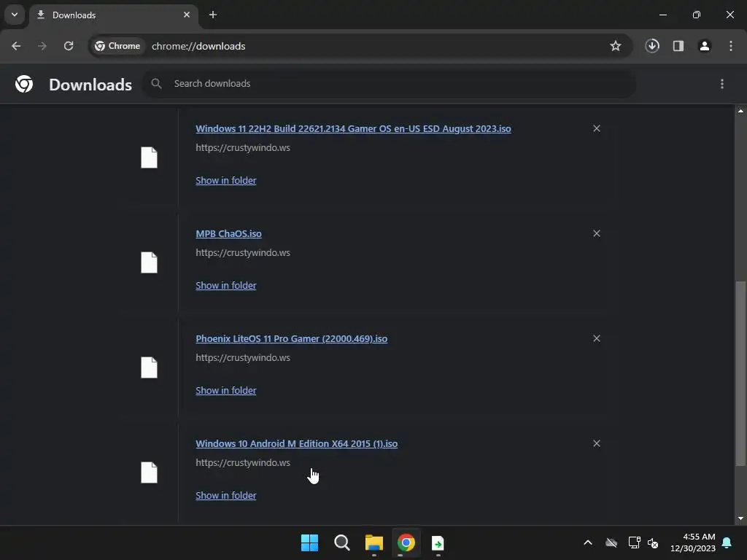Open the Chrome downloads toolbar bubble icon
Screen dimensions: 747x560
(652, 46)
